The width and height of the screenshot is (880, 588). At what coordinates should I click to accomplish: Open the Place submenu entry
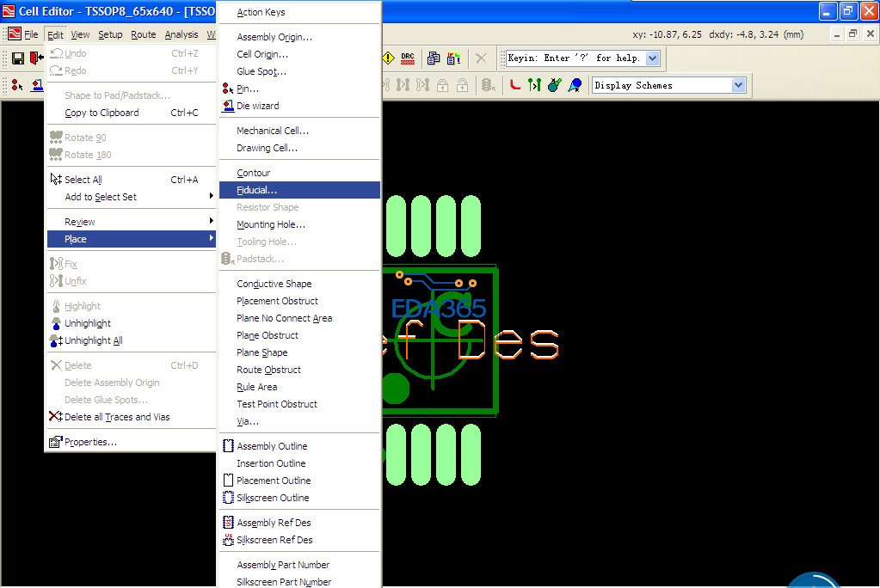132,239
